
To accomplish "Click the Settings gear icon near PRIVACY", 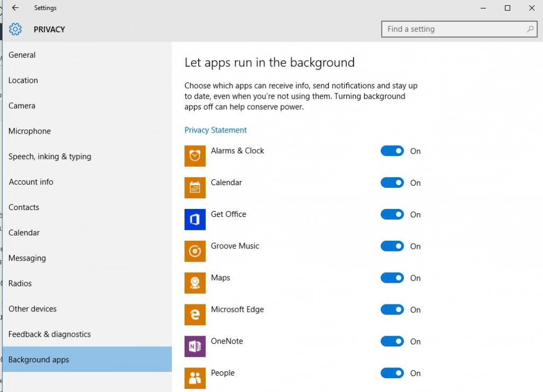I will (15, 29).
